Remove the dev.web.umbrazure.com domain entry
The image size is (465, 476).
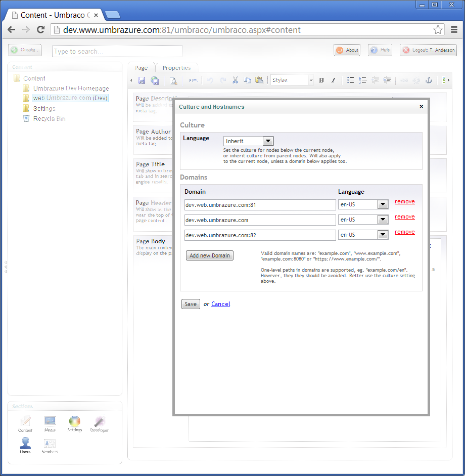404,217
